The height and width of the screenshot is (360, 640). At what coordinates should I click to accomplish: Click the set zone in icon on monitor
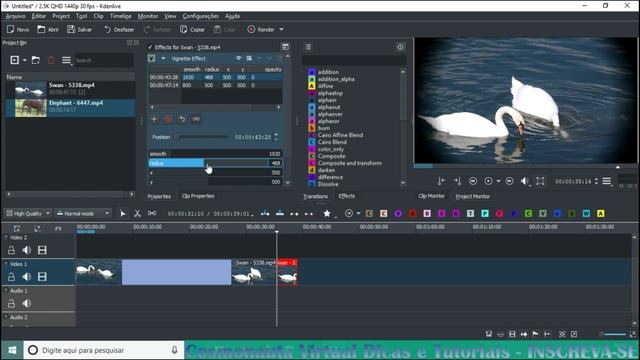(441, 181)
